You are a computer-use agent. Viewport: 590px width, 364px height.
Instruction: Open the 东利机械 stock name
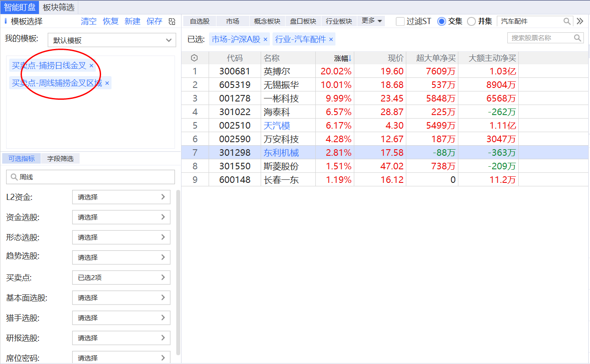tap(282, 153)
